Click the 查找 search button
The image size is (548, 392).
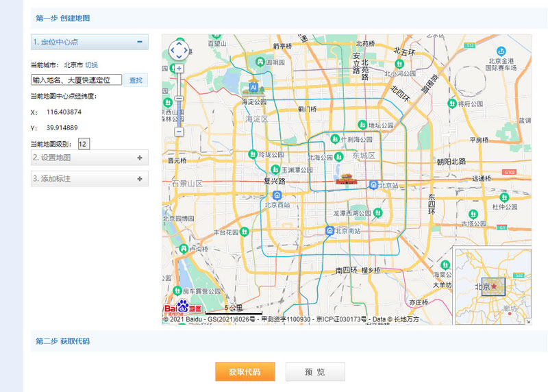coord(136,80)
